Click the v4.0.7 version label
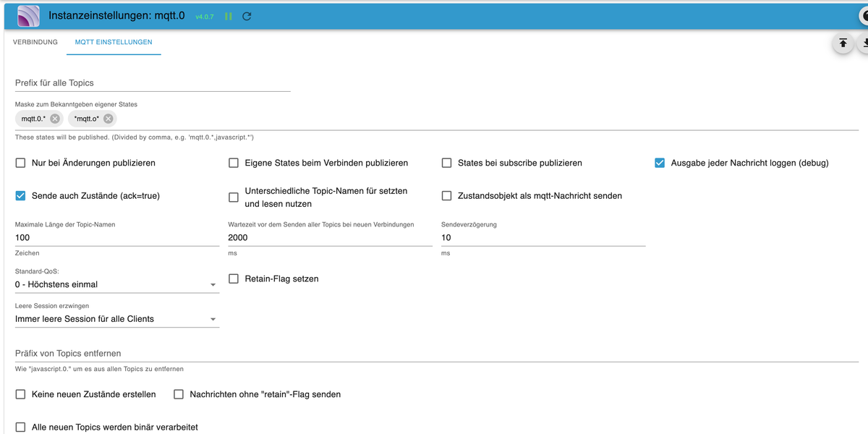868x434 pixels. (205, 17)
